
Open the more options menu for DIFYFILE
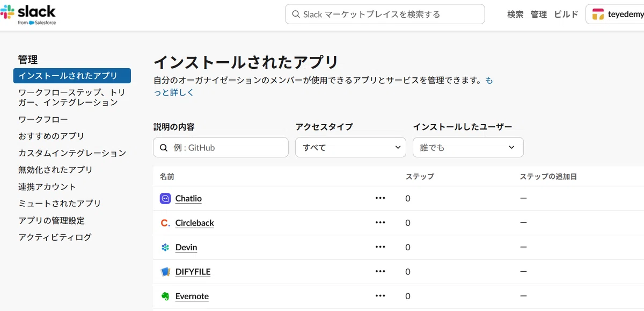(380, 271)
